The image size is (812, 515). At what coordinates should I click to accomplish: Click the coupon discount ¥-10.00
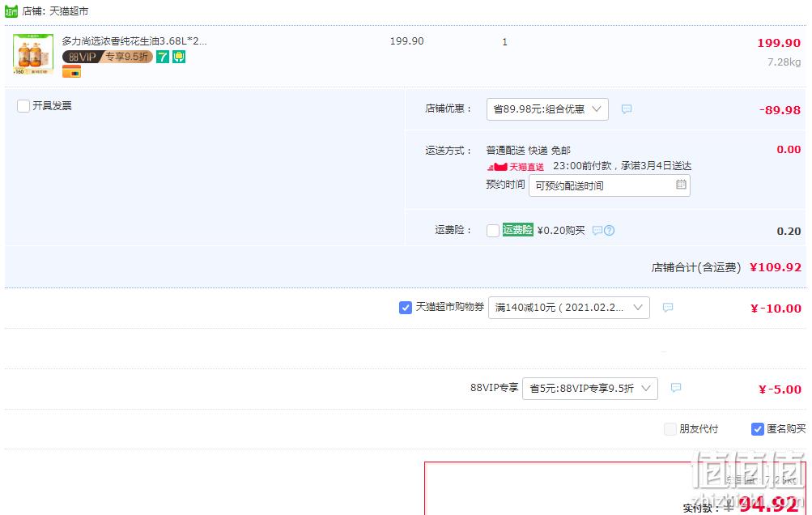click(x=776, y=309)
